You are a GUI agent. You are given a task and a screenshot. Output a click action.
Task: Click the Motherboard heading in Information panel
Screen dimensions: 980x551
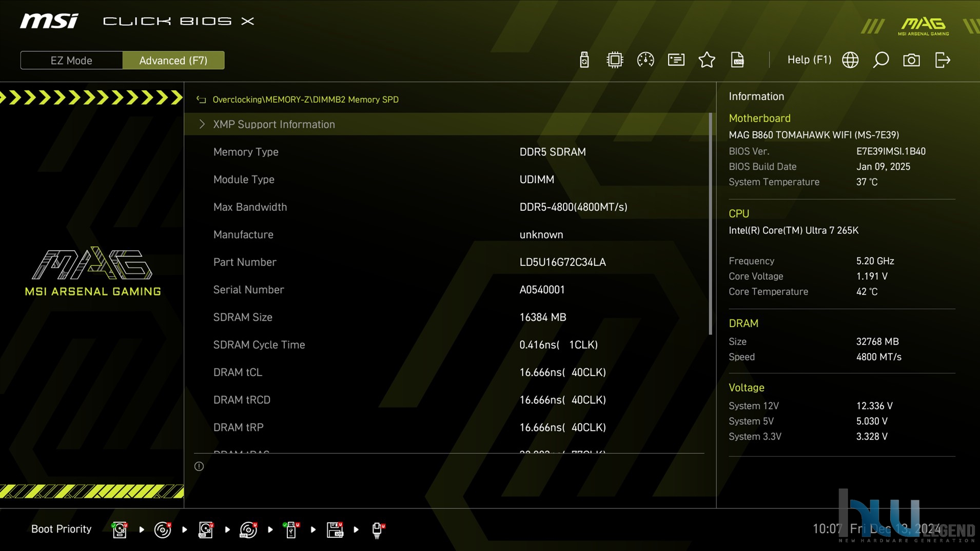click(759, 118)
